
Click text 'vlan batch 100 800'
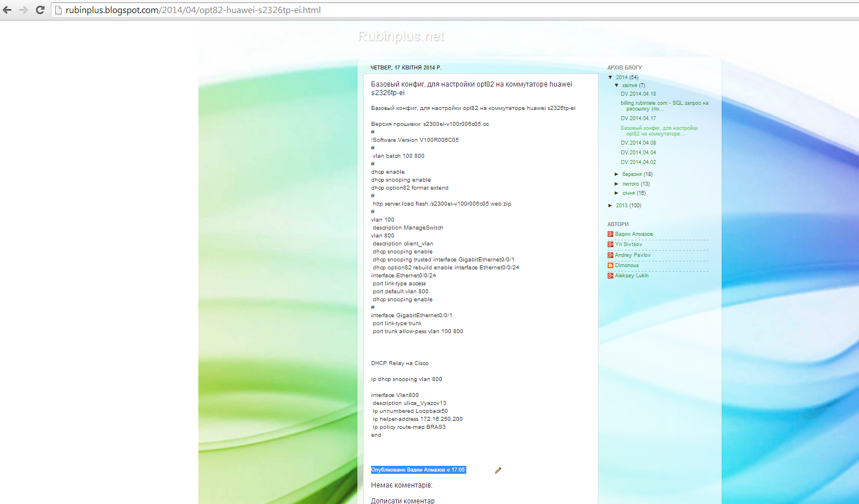(x=398, y=156)
